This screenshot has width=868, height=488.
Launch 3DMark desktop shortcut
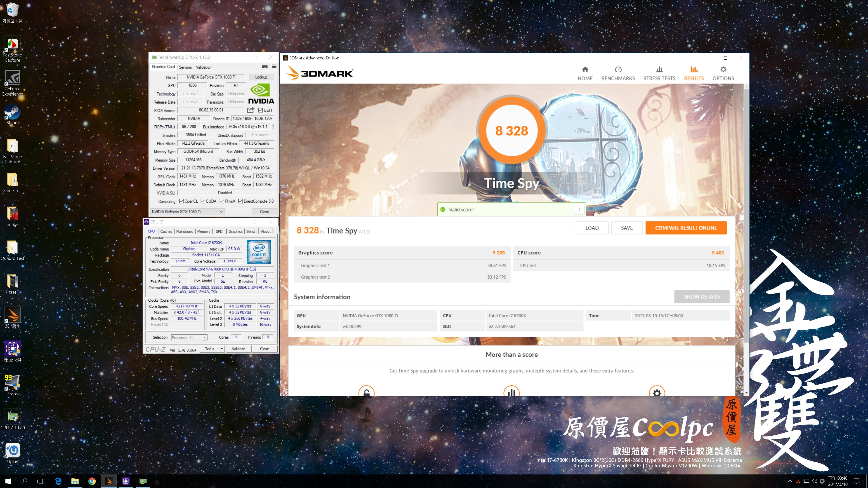tap(12, 318)
